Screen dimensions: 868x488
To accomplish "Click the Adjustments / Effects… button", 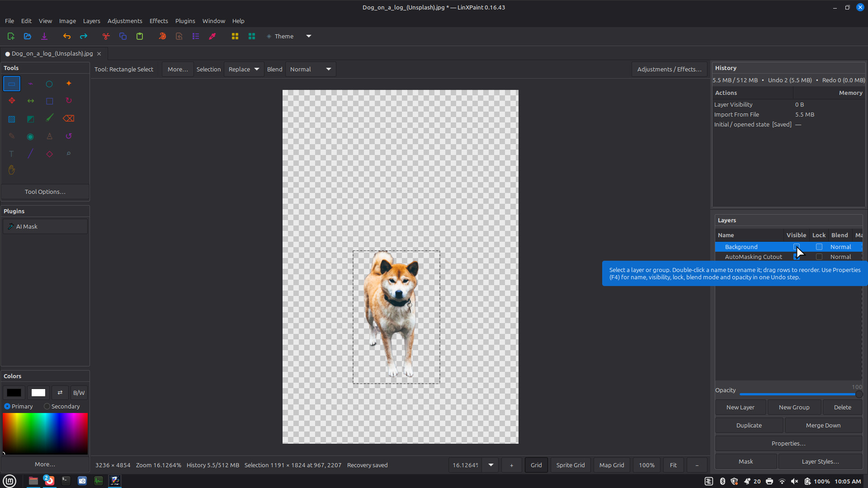I will (x=670, y=69).
